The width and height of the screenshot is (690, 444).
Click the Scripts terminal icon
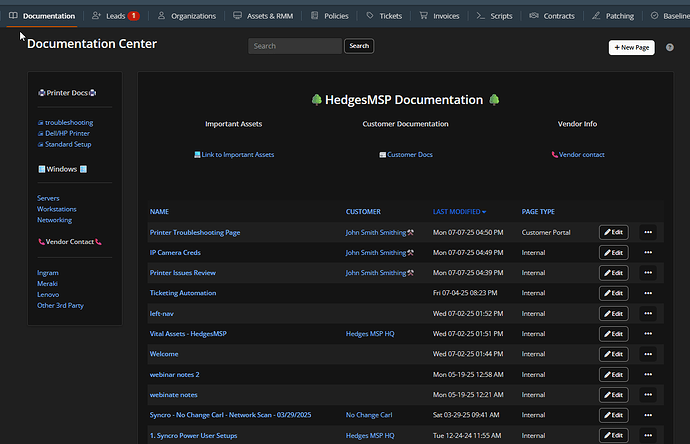(481, 16)
